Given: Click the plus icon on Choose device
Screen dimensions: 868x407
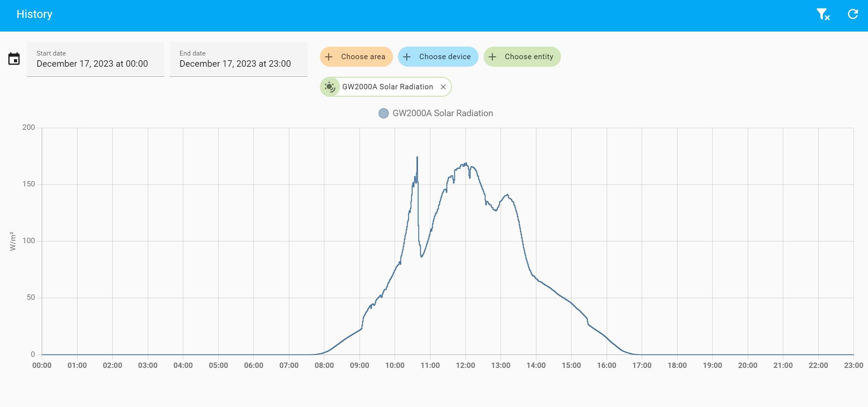Looking at the screenshot, I should pos(407,57).
